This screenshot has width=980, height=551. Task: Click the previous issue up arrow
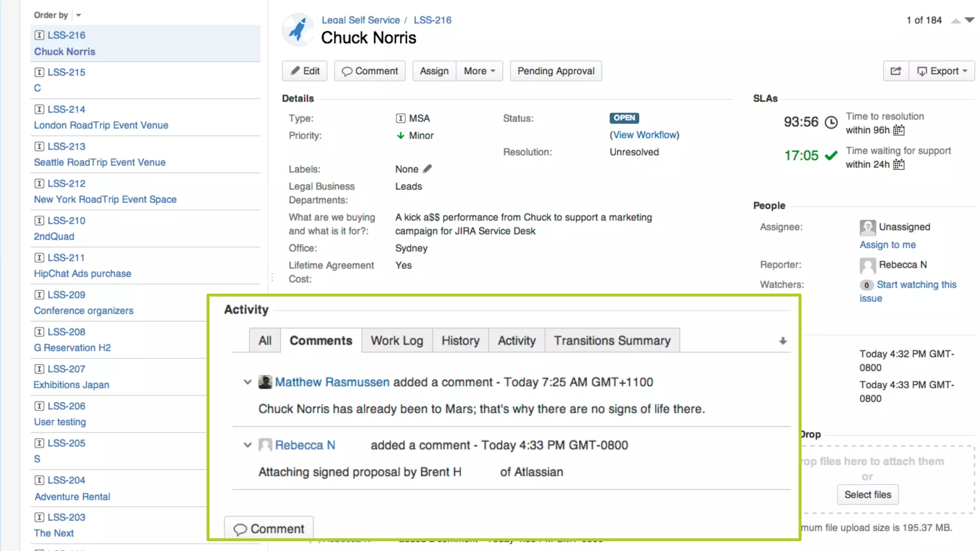pyautogui.click(x=956, y=20)
